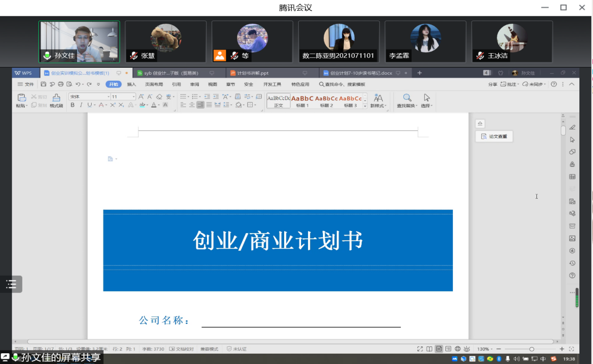
Task: Click the Find and Replace magnifier icon
Action: [x=407, y=98]
